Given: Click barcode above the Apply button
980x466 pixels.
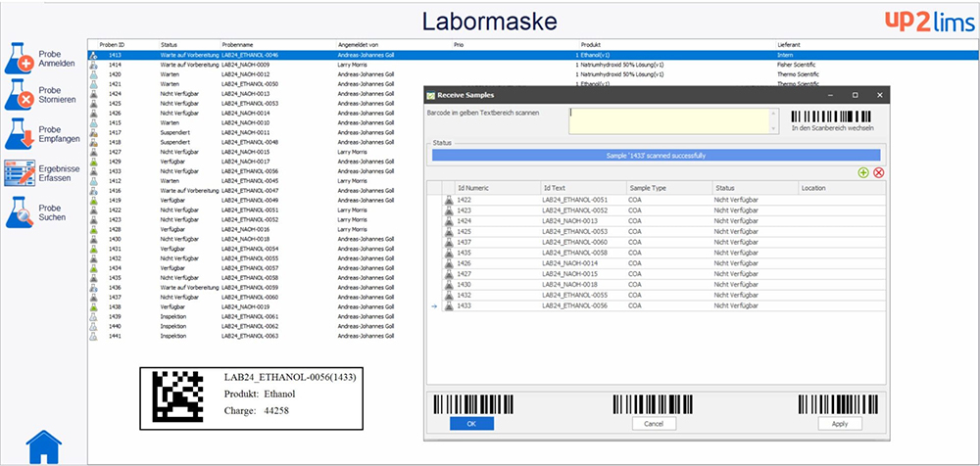Looking at the screenshot, I should point(840,404).
